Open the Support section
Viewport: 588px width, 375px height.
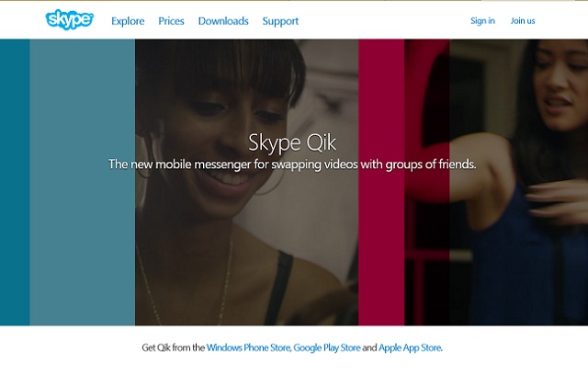click(x=280, y=21)
